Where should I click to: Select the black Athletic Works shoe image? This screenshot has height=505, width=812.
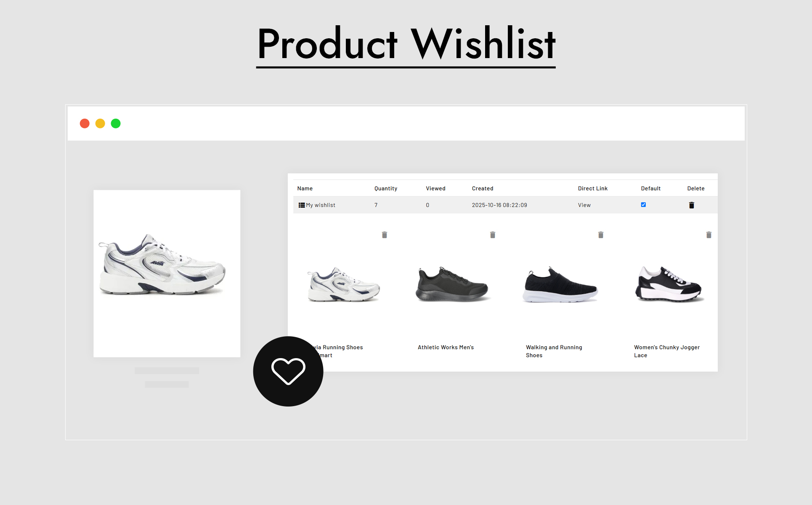[x=452, y=284]
